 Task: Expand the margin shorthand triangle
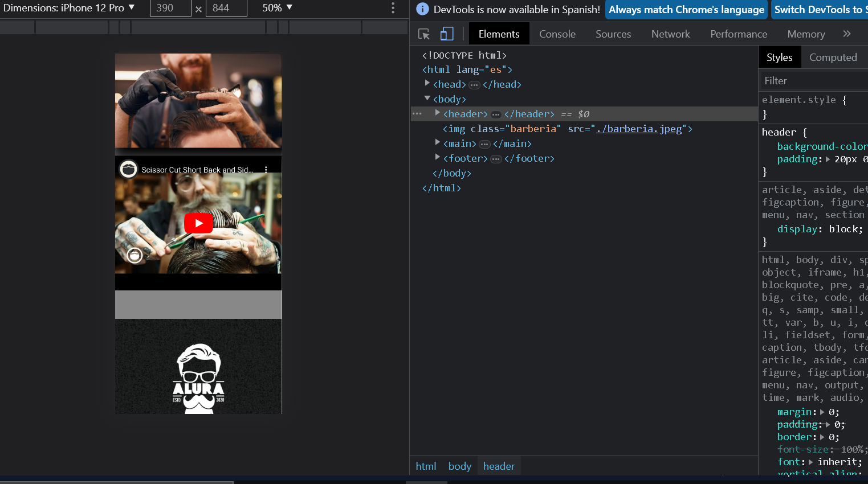[822, 412]
